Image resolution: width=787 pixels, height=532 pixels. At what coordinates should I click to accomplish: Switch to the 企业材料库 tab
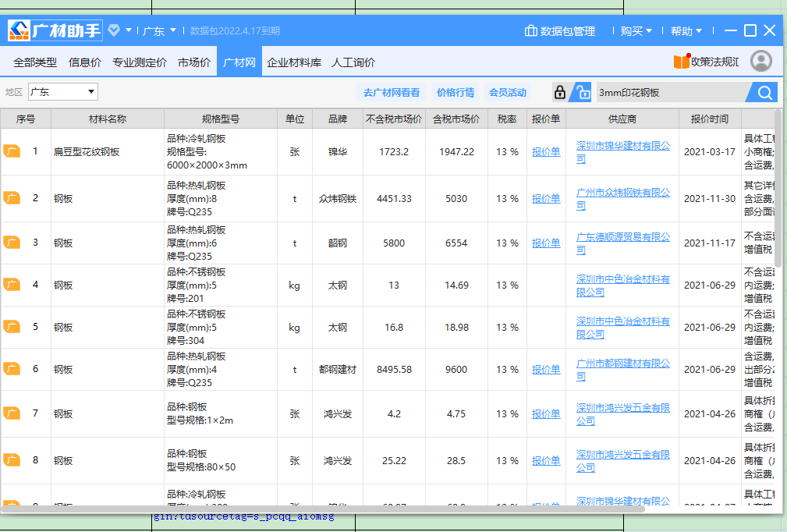[x=294, y=62]
